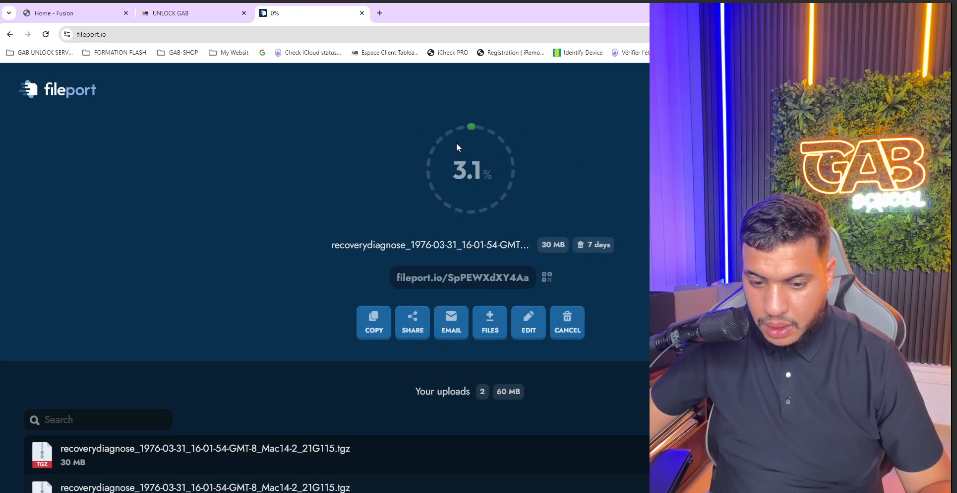Screen dimensions: 957x493
Task: Click the Share button
Action: [x=413, y=322]
